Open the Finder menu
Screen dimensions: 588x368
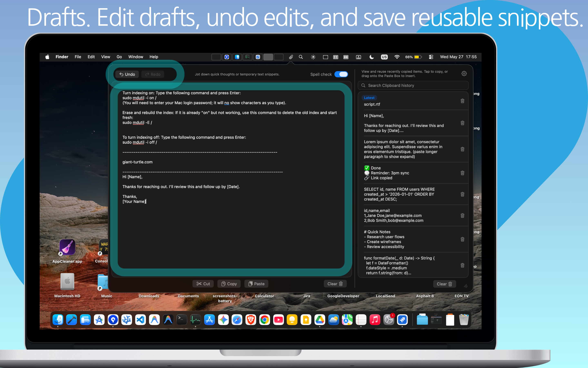[x=62, y=57]
